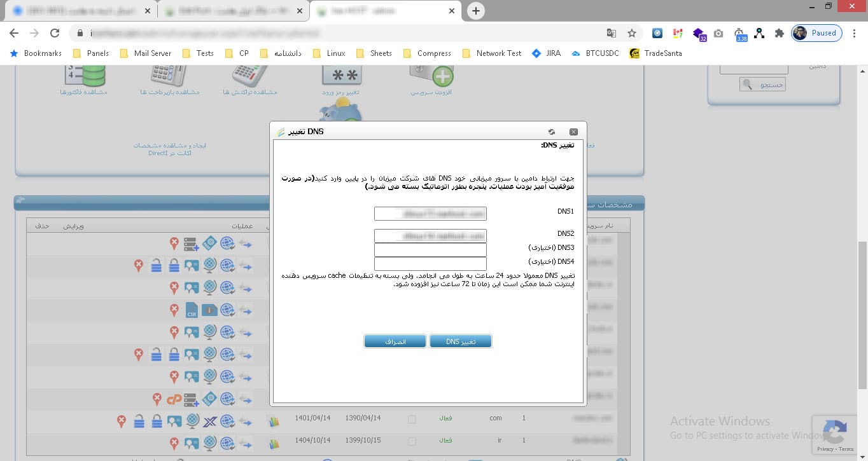Toggle checkbox in the ir domain row

pyautogui.click(x=412, y=441)
